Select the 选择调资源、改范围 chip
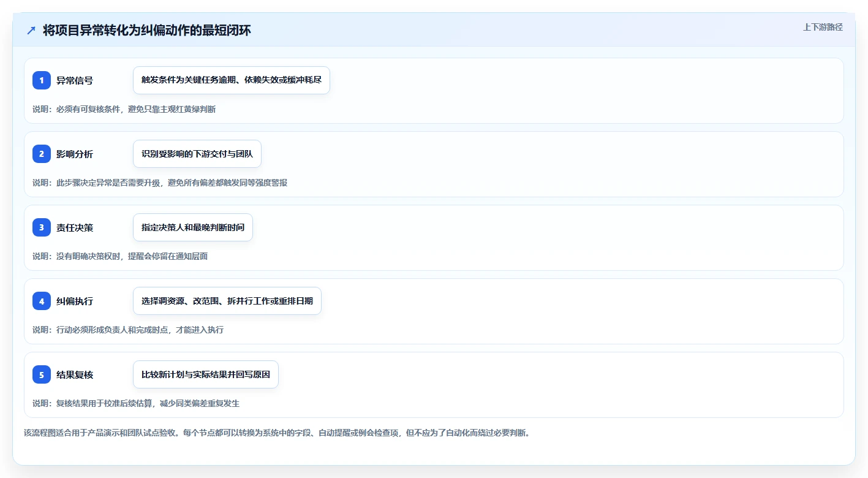 pyautogui.click(x=227, y=301)
